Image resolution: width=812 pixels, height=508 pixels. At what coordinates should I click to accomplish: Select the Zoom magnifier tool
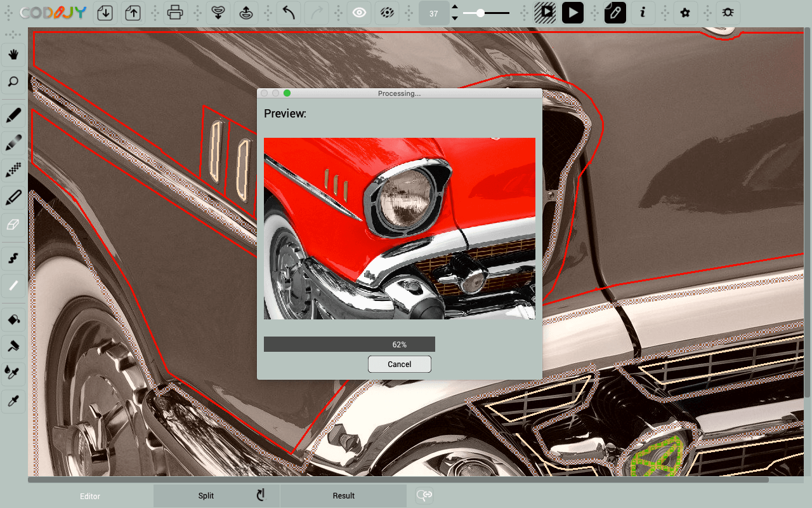pyautogui.click(x=13, y=82)
